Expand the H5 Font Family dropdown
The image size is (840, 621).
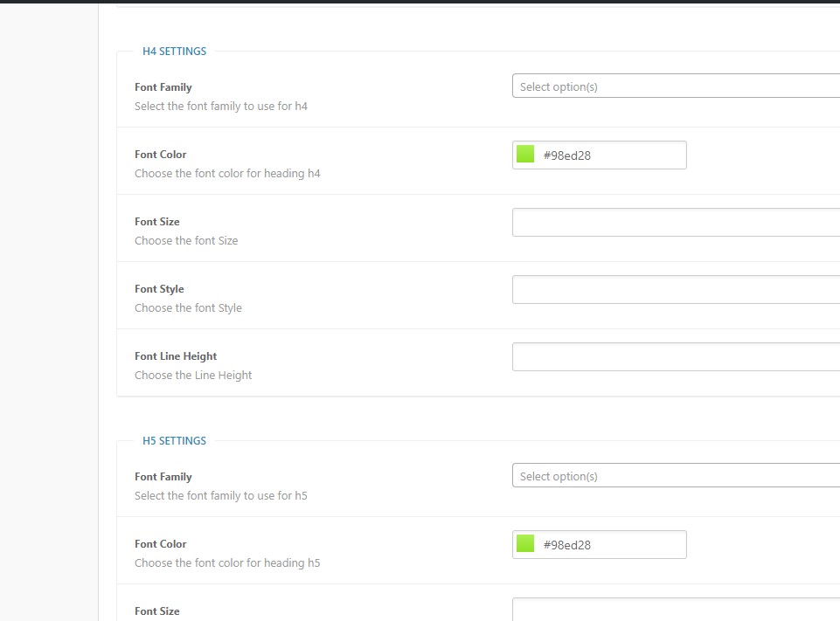point(675,476)
